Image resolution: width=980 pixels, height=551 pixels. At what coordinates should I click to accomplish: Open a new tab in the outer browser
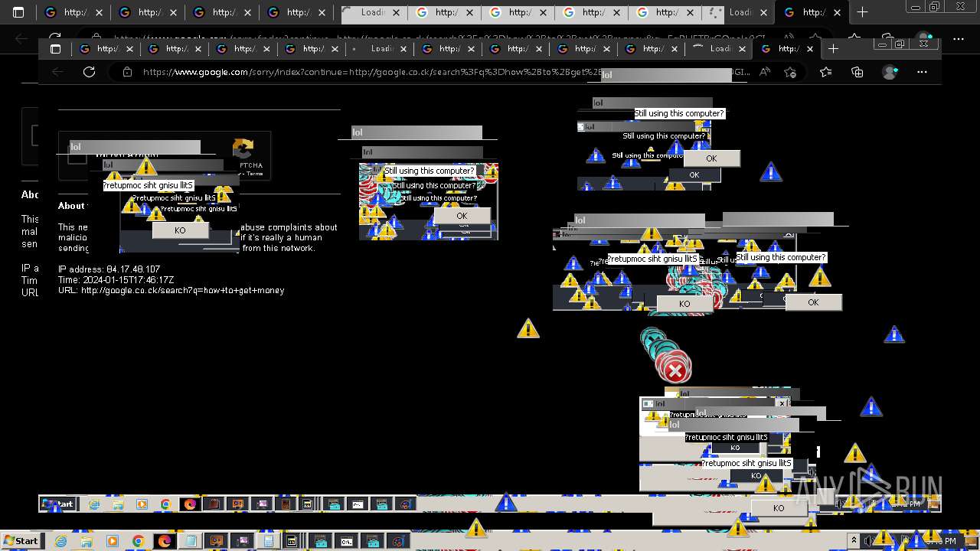pyautogui.click(x=862, y=12)
